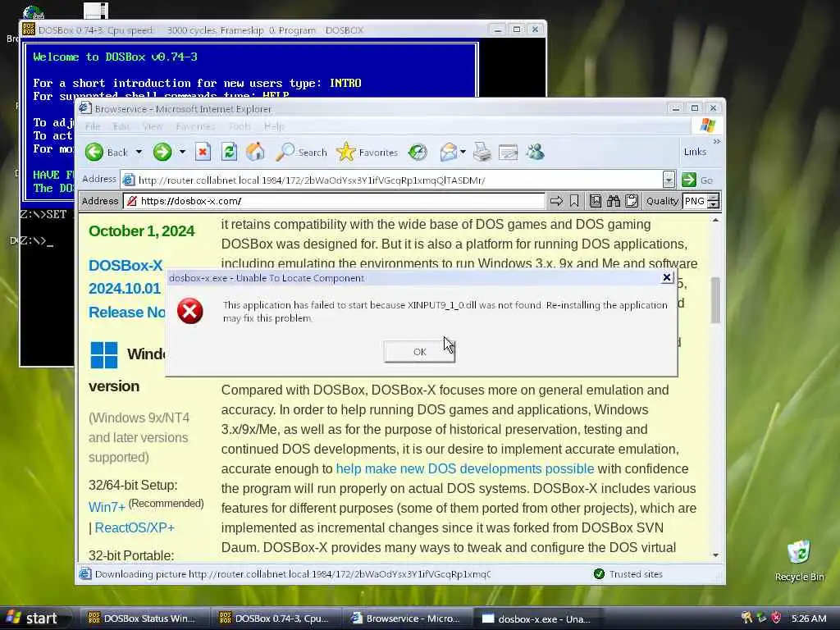Switch to DOSBox 0.74-3 taskbar item
840x630 pixels.
277,619
